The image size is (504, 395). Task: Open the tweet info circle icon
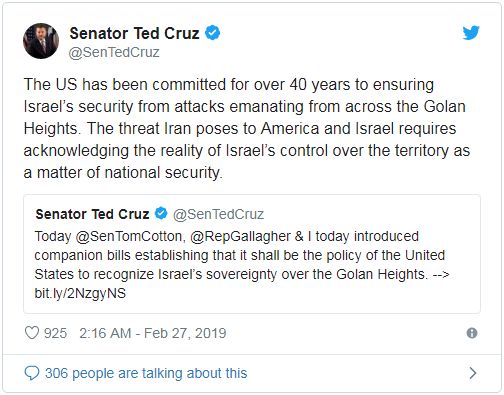point(472,333)
